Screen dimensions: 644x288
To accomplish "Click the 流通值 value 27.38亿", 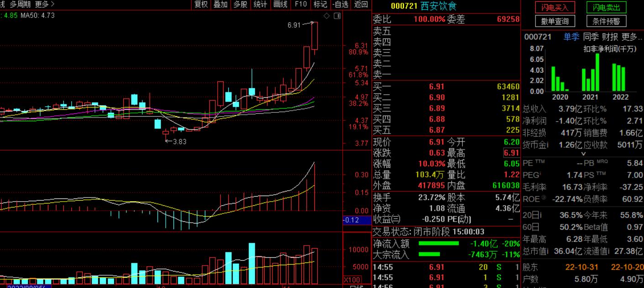I will pyautogui.click(x=629, y=251).
